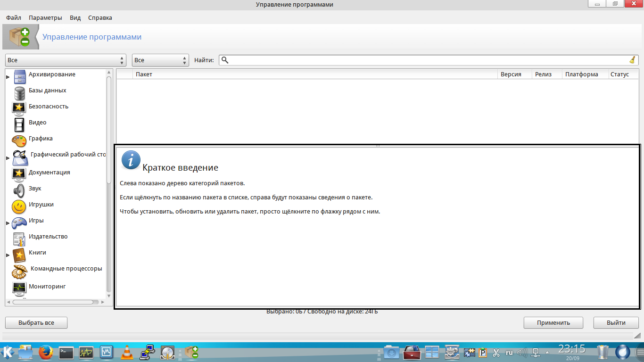This screenshot has height=362, width=644.
Task: Sort packages by Версия column header
Action: (515, 74)
